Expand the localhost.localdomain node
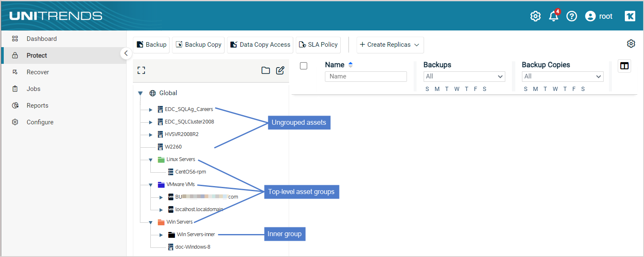The width and height of the screenshot is (644, 257). (x=161, y=209)
